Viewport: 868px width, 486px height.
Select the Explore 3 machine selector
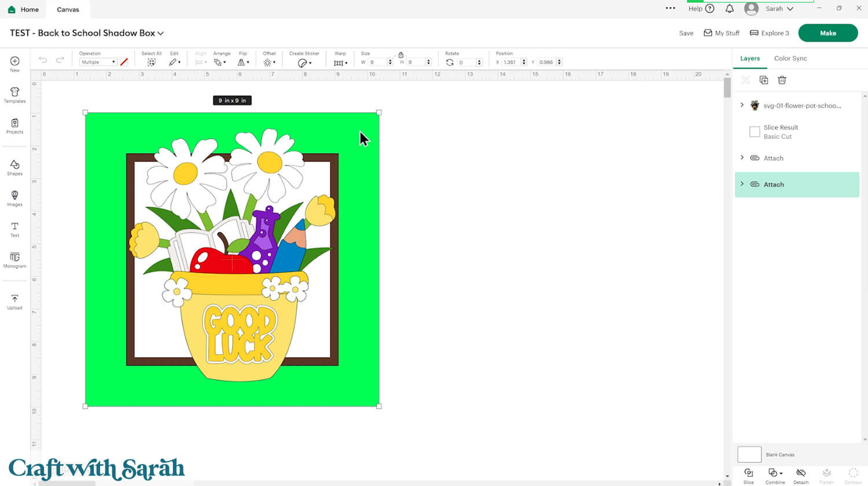770,33
